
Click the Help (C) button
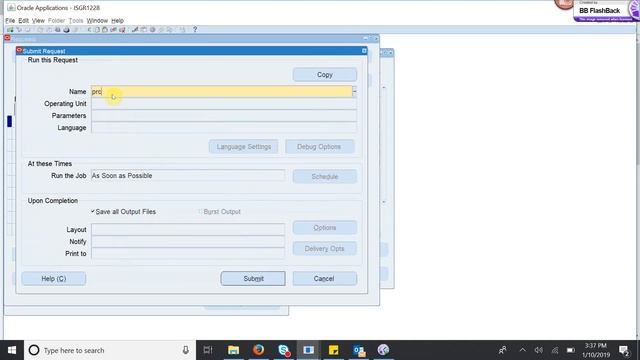click(x=54, y=278)
